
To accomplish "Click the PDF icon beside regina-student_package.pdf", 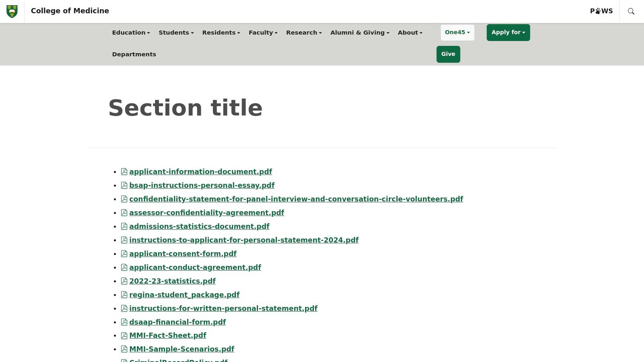I will [x=124, y=294].
